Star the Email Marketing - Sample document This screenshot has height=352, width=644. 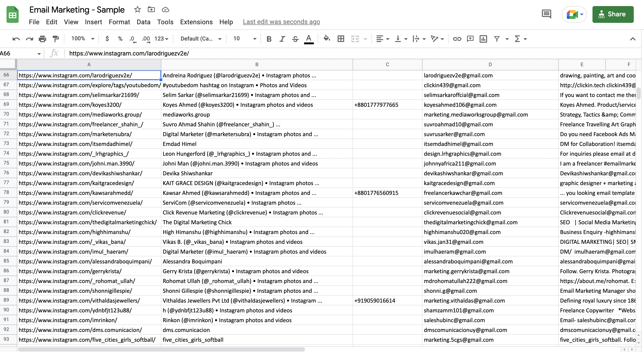click(x=138, y=10)
